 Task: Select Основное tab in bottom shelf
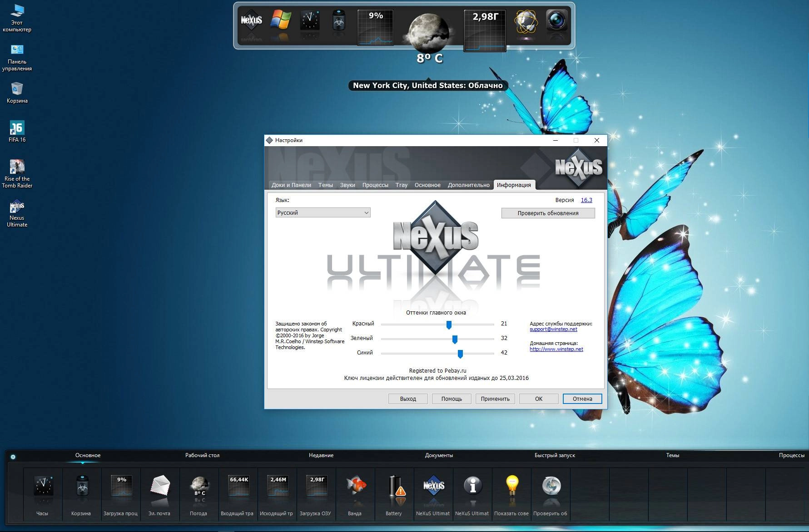click(x=88, y=455)
